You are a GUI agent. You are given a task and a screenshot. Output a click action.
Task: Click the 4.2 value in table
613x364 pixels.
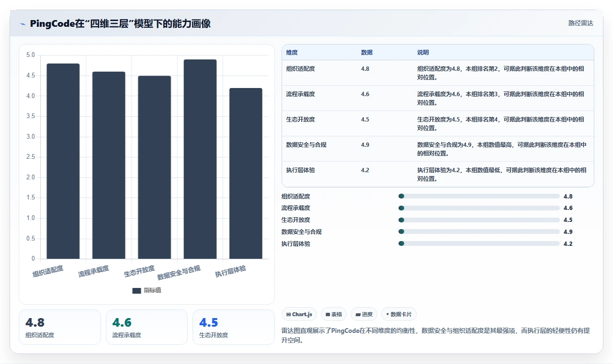point(365,170)
